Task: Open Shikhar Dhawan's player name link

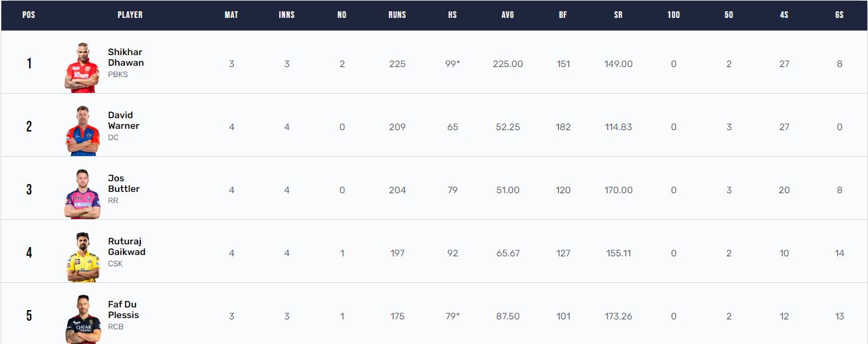Action: [x=126, y=57]
